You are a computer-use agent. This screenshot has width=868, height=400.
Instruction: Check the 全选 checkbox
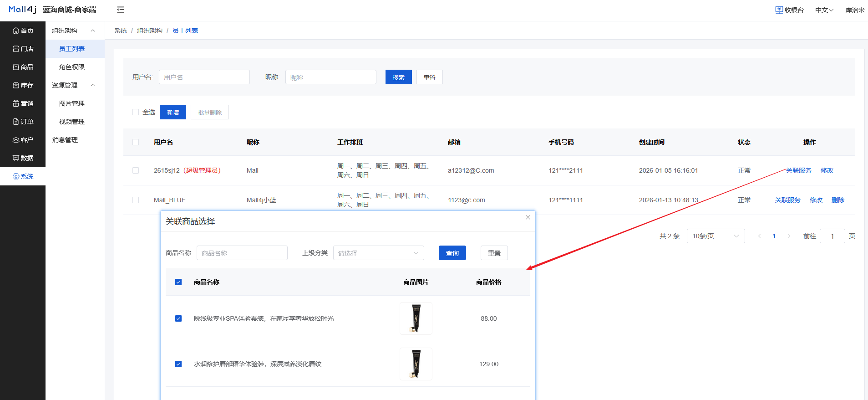tap(136, 112)
